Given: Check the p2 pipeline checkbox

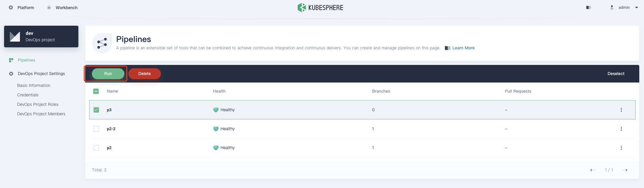Looking at the screenshot, I should tap(96, 148).
